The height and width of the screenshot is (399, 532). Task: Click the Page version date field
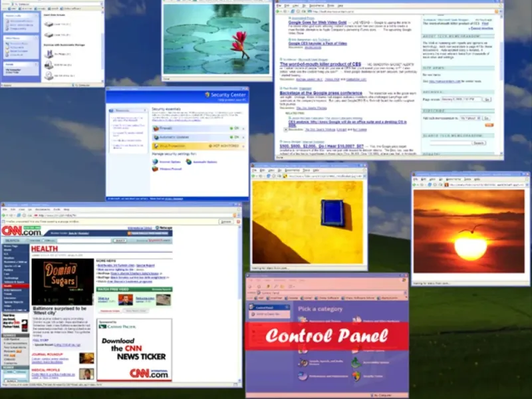click(x=461, y=99)
